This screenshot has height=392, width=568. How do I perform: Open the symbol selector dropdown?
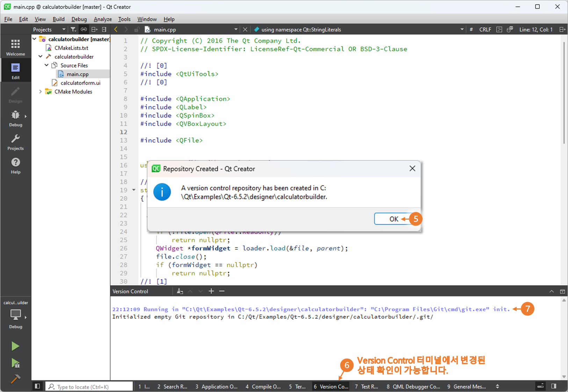click(x=462, y=29)
